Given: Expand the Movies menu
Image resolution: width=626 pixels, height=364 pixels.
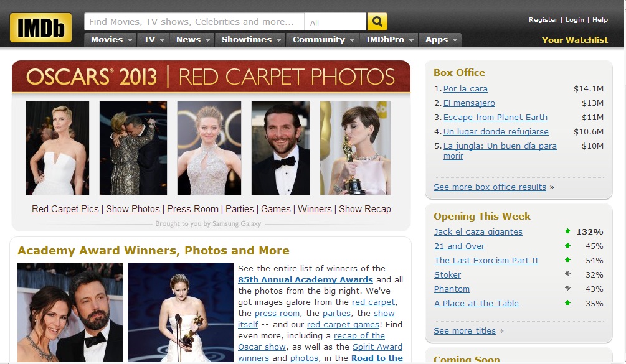Looking at the screenshot, I should [111, 40].
